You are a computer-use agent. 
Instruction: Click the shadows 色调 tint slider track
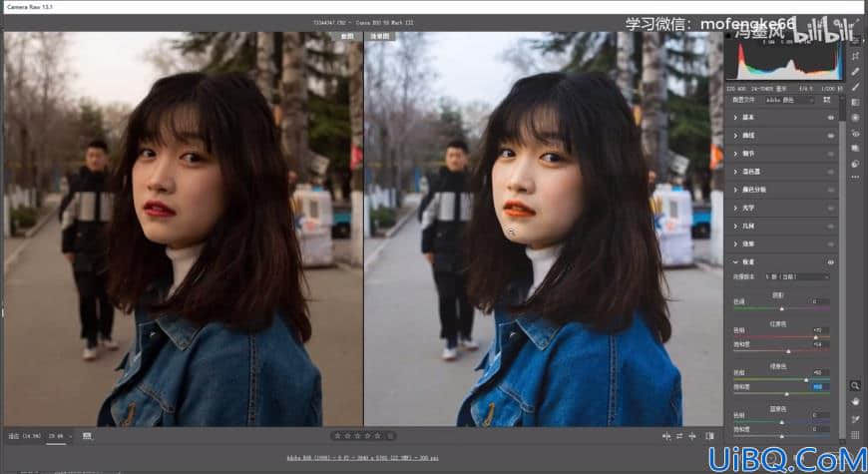pos(781,308)
